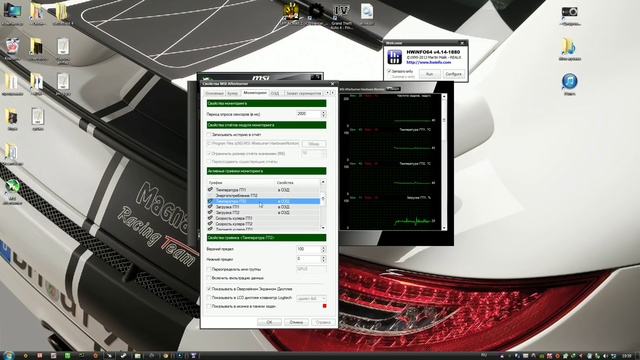Toggle 'Пересоздавать существующие отчёты' checkbox
The width and height of the screenshot is (640, 360).
[209, 162]
